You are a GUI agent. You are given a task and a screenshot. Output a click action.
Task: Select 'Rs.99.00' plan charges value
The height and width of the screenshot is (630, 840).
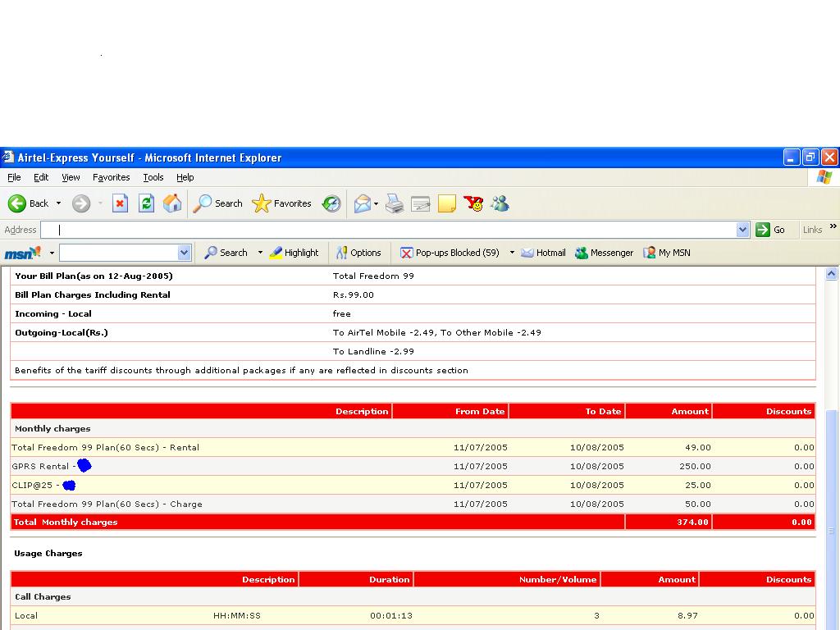(353, 294)
